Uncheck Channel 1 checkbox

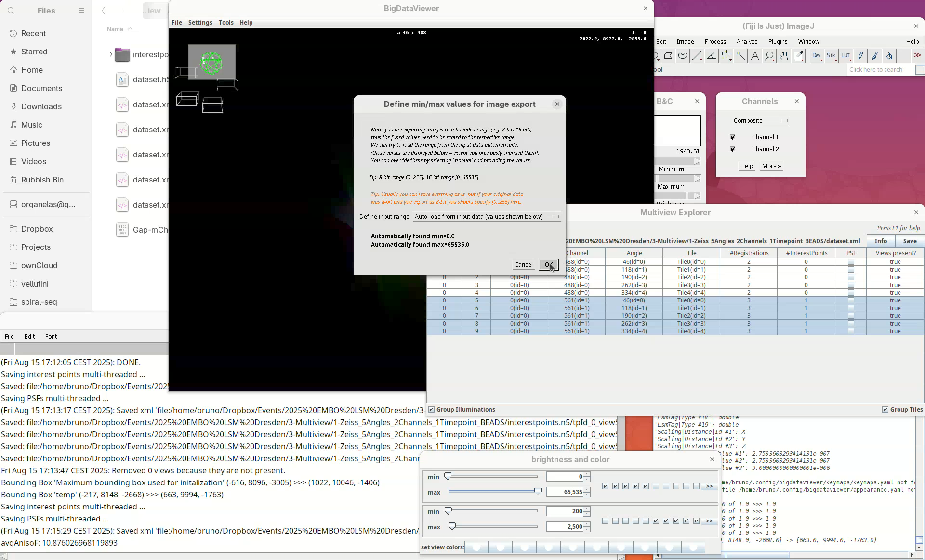pos(733,137)
